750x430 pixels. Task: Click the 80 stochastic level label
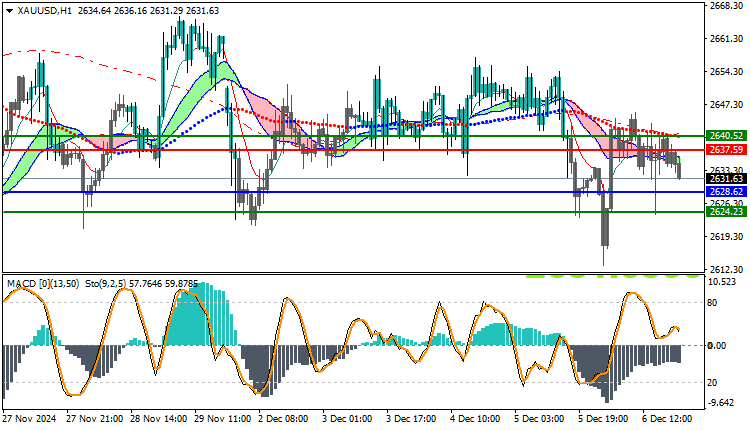point(712,303)
